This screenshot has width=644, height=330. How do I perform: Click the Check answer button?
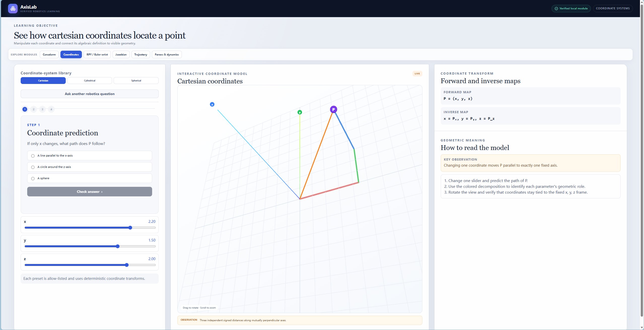(x=89, y=192)
